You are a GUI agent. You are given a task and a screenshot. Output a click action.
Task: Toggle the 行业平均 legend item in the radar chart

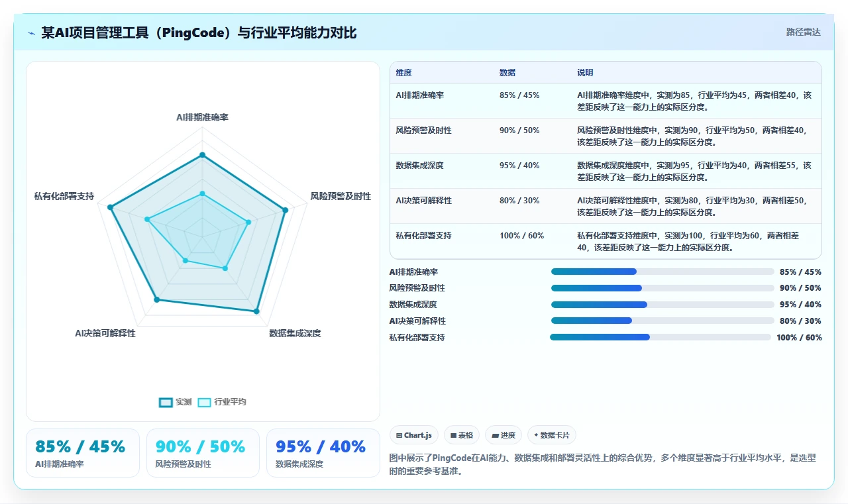(223, 402)
